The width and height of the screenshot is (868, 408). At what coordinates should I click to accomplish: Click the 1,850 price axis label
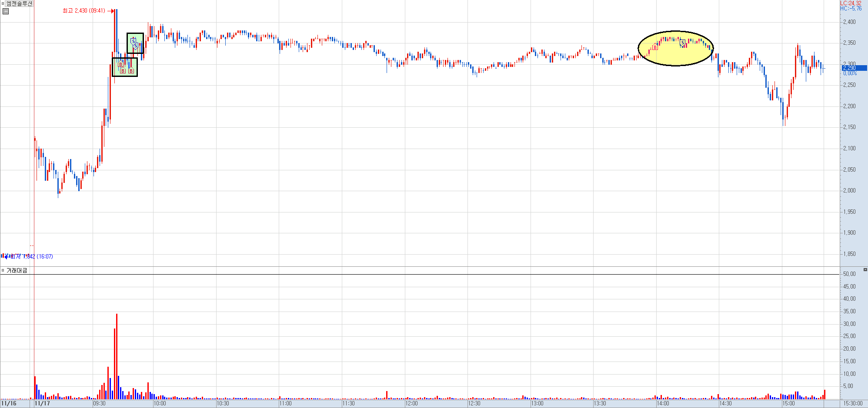point(849,254)
